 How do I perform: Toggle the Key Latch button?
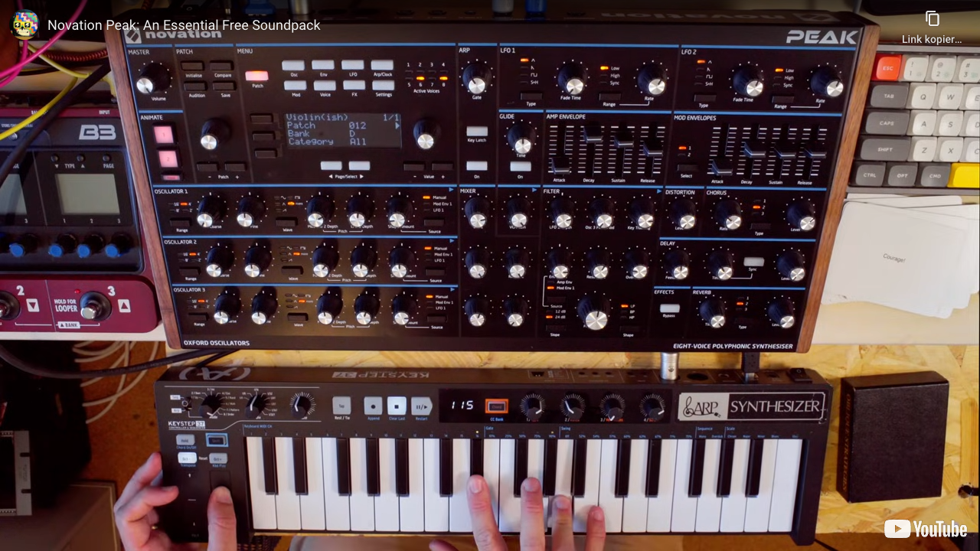[476, 132]
